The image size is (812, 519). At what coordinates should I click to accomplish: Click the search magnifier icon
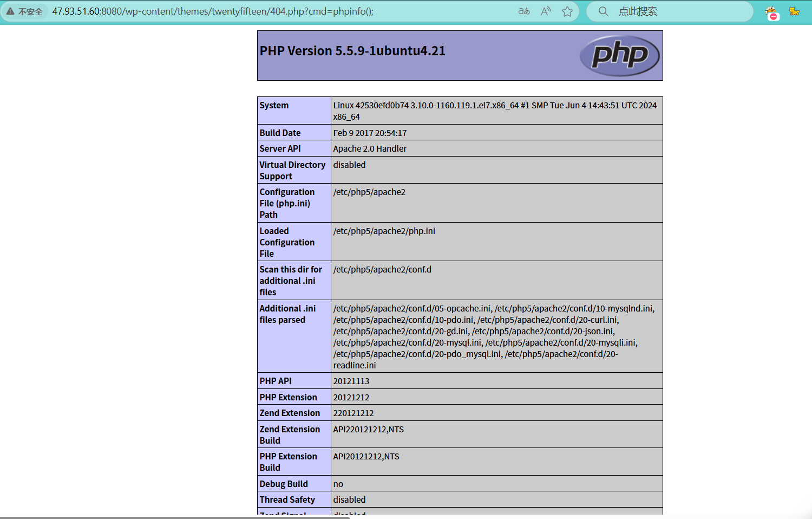[603, 11]
